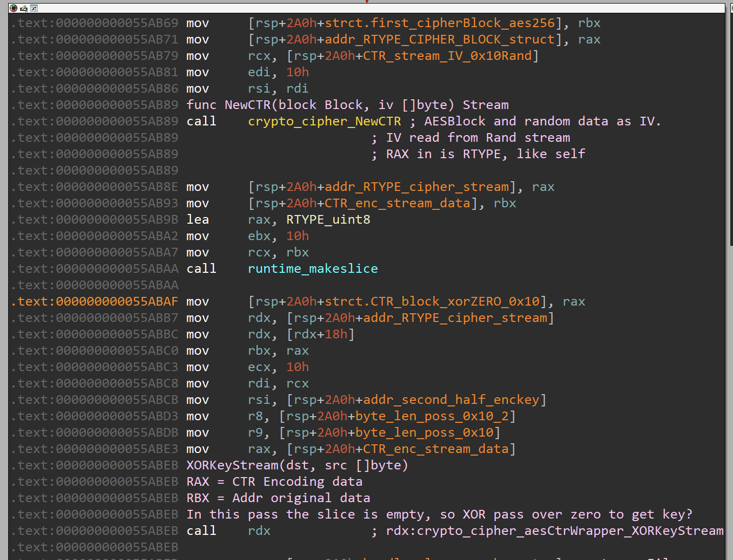733x560 pixels.
Task: Click the lea mnemonic at 55AB9B
Action: [198, 220]
